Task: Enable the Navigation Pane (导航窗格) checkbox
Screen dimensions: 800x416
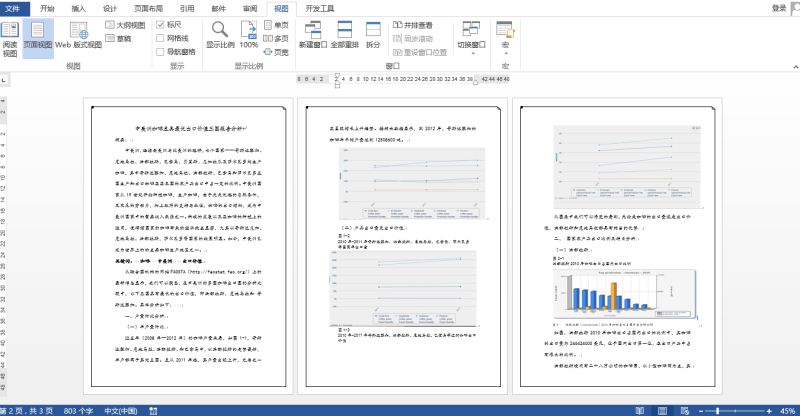Action: [x=159, y=51]
